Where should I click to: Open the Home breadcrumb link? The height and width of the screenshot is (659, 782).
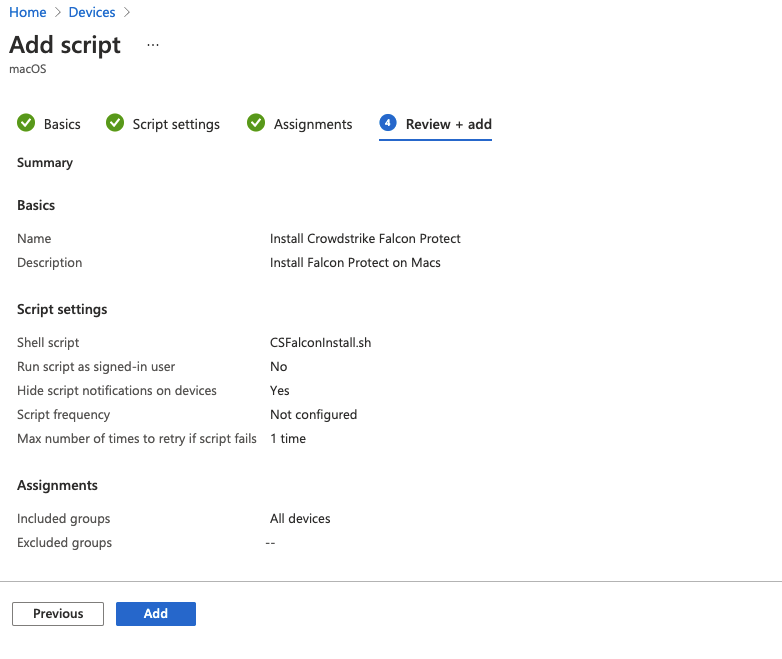(27, 12)
